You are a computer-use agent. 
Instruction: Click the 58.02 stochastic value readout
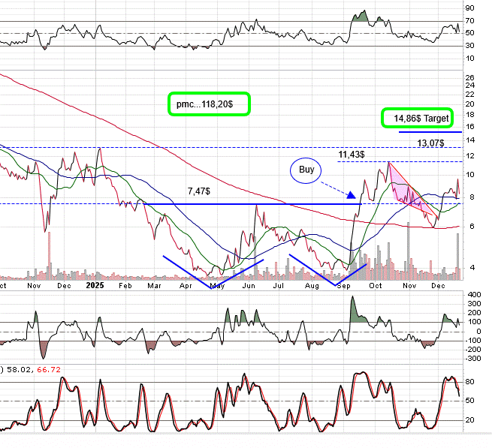(24, 370)
